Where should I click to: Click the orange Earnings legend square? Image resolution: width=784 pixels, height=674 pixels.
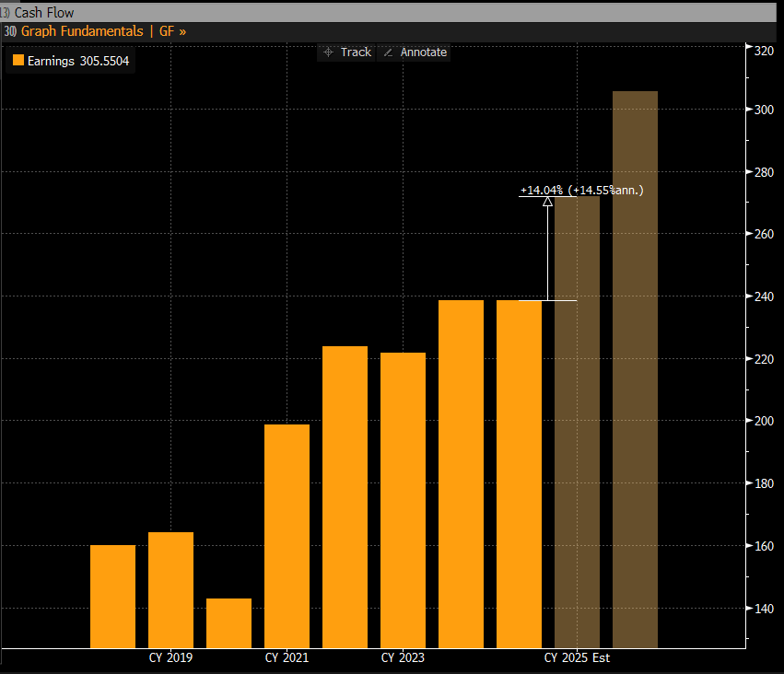pyautogui.click(x=18, y=62)
